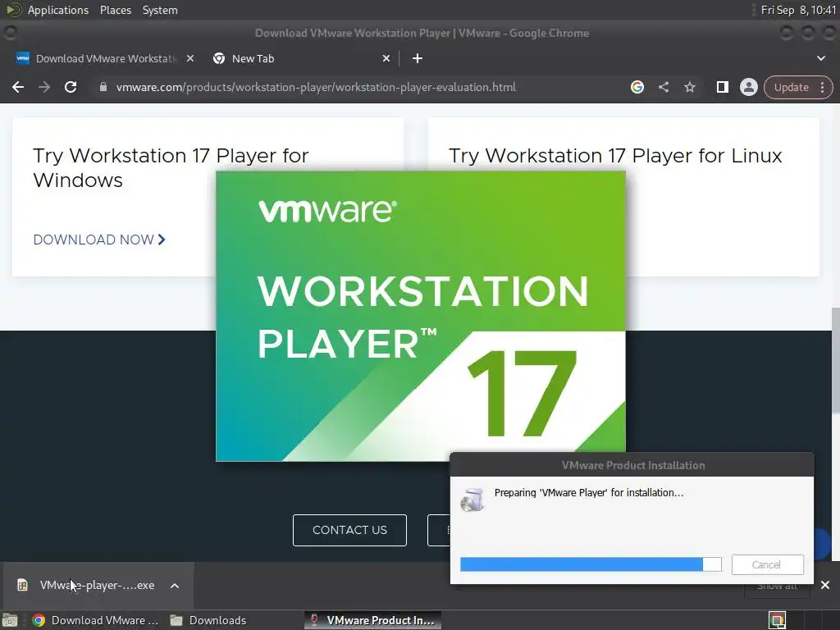Expand the tab search dropdown arrow
Screen dimensions: 840x630
pos(820,58)
